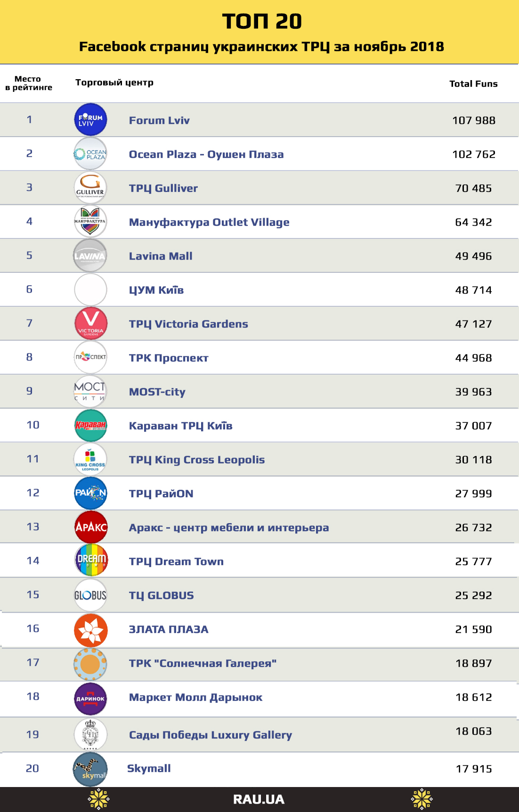
Task: Click the Злата Плаза orange flower logo
Action: 91,630
